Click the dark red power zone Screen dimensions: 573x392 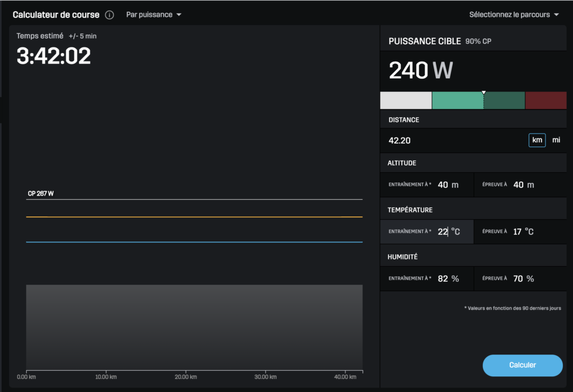(x=546, y=101)
